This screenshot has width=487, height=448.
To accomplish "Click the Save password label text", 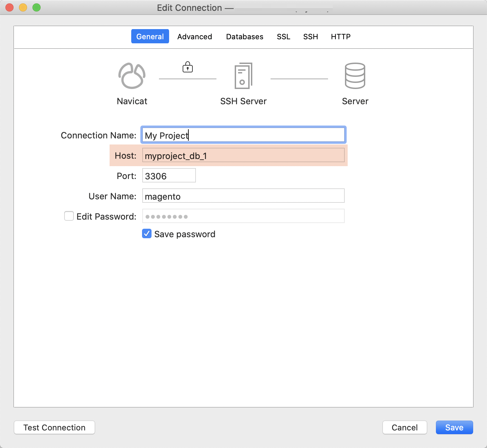I will (185, 234).
